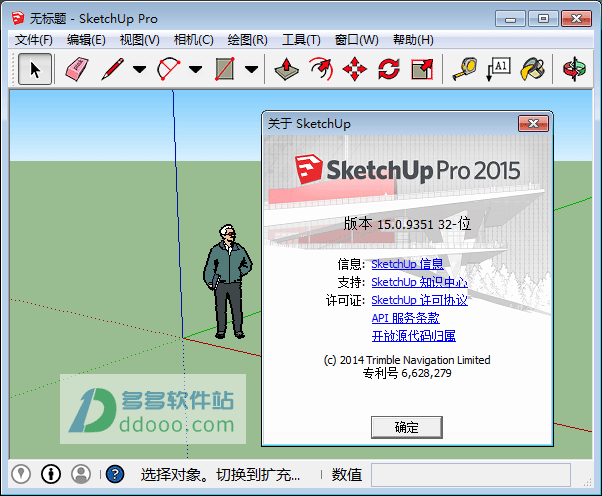This screenshot has width=602, height=496.
Task: Open the 相机(C) menu
Action: pos(193,40)
